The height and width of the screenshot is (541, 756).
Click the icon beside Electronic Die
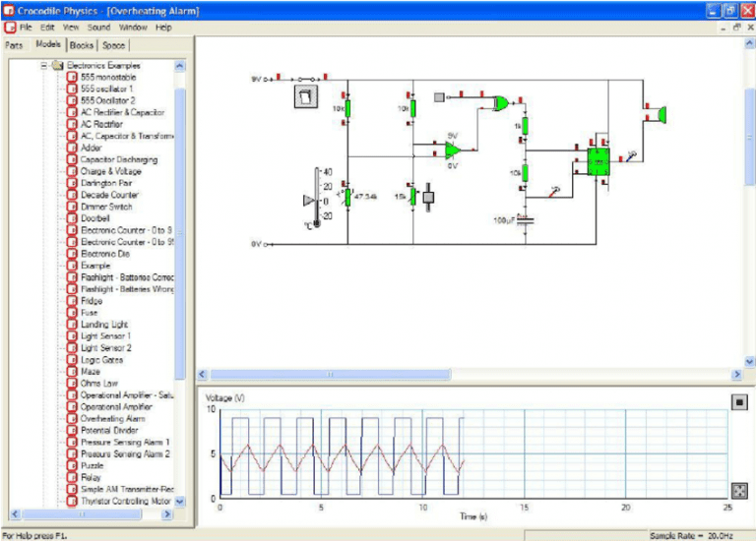[72, 254]
